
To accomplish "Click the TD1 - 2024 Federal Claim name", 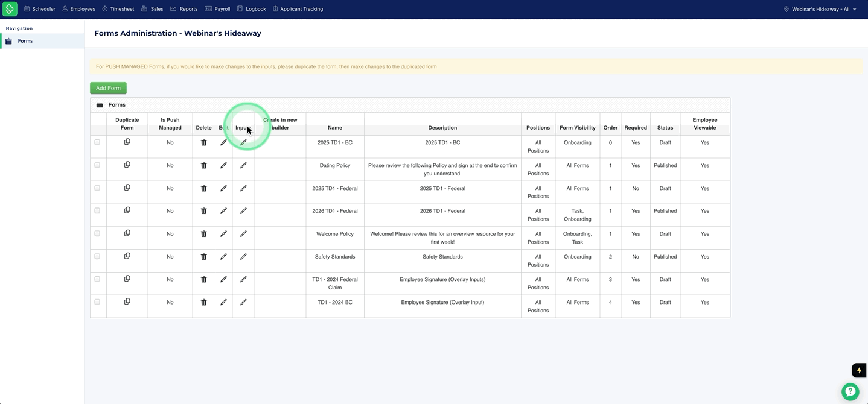I will (335, 283).
